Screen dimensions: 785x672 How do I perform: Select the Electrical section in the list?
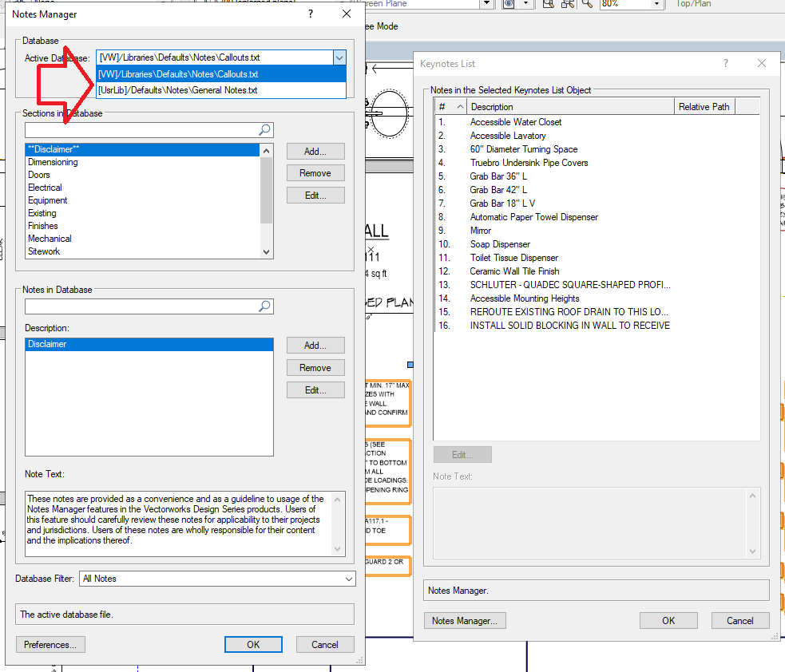(x=45, y=188)
